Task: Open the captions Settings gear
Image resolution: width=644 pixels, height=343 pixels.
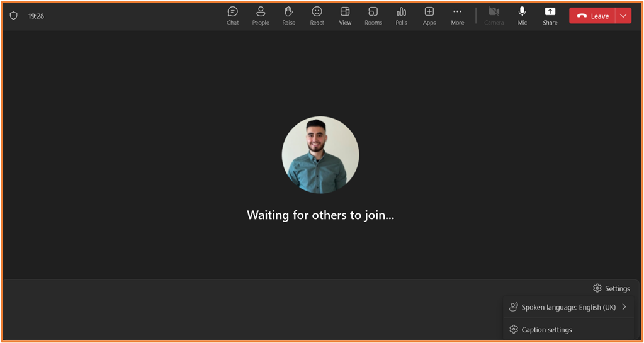Action: [x=611, y=288]
